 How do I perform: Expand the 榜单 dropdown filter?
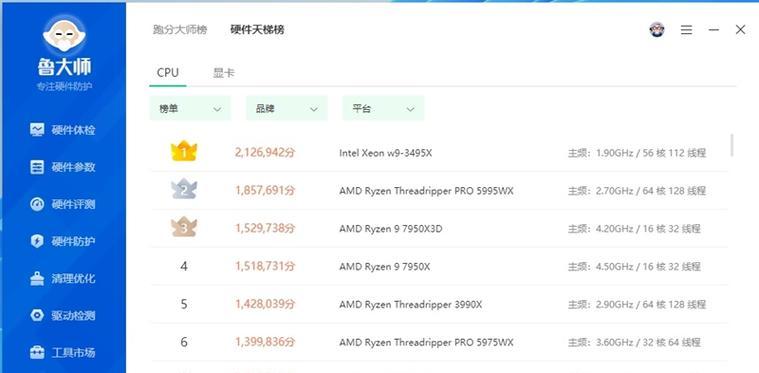(190, 108)
